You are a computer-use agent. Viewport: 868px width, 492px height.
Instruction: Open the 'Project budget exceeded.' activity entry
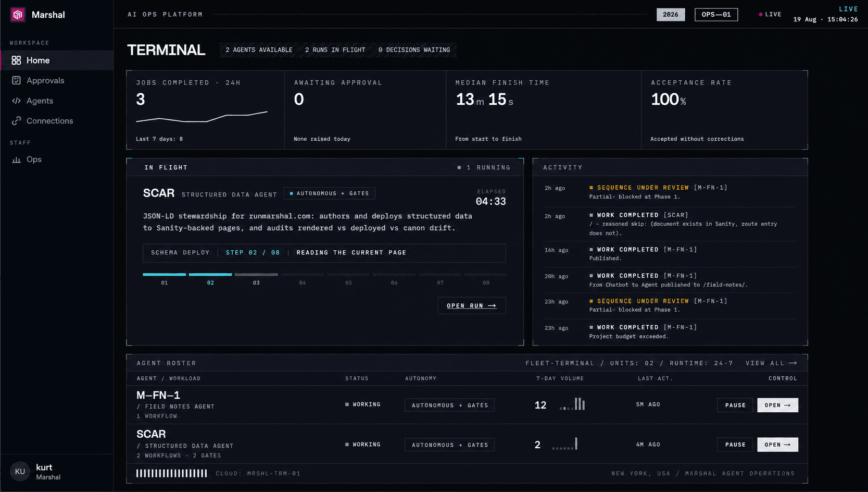670,332
